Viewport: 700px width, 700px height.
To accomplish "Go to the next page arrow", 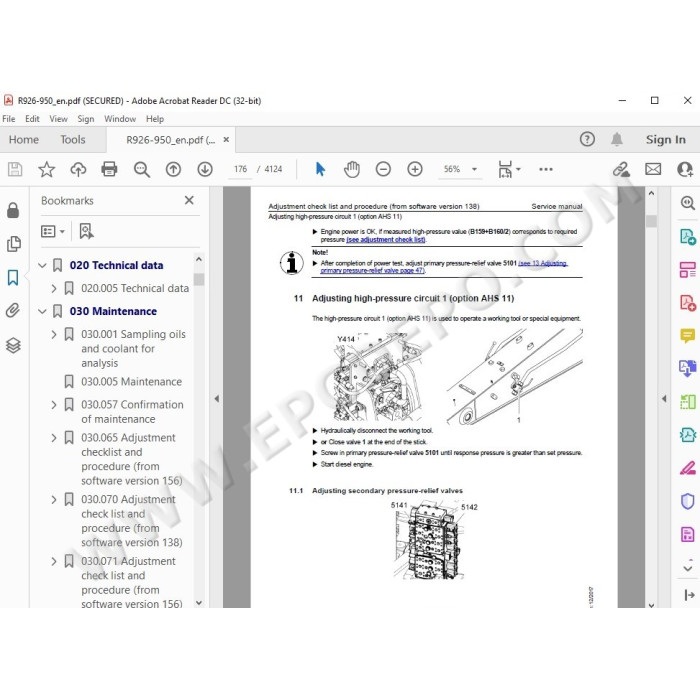I will (x=205, y=169).
